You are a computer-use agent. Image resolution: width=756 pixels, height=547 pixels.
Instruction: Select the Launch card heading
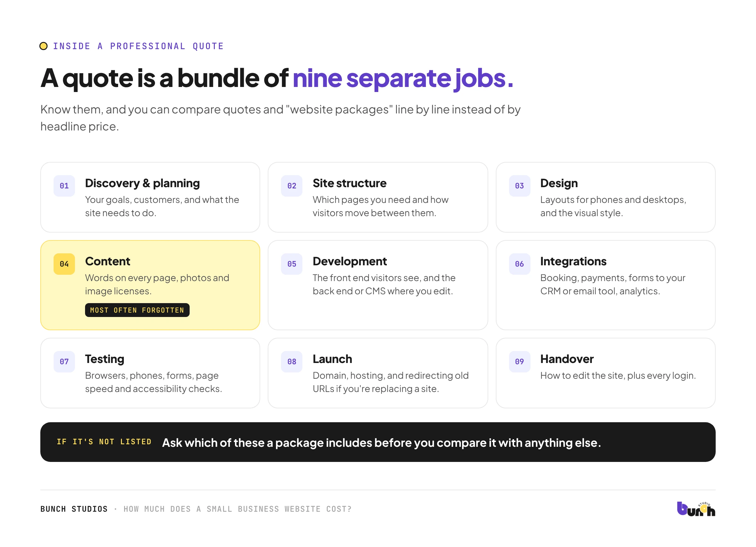coord(332,359)
